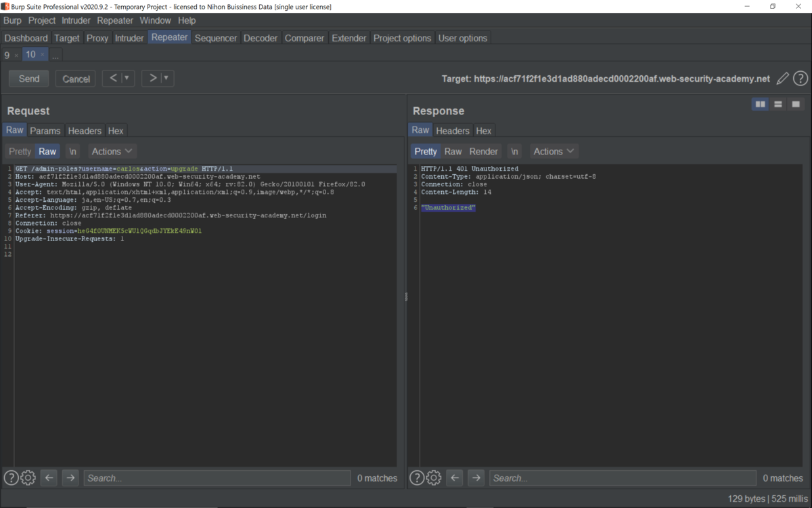Click the HTTP/1.1 401 Unauthorized line
This screenshot has width=812, height=508.
tap(470, 169)
